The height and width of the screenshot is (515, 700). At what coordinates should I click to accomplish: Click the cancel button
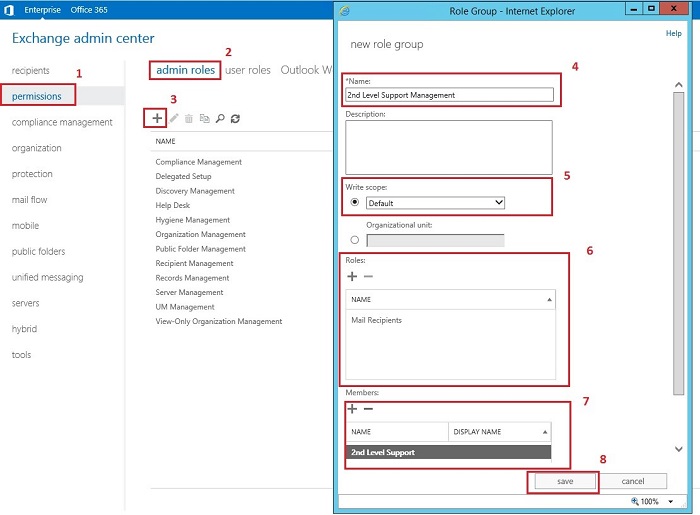pos(633,481)
